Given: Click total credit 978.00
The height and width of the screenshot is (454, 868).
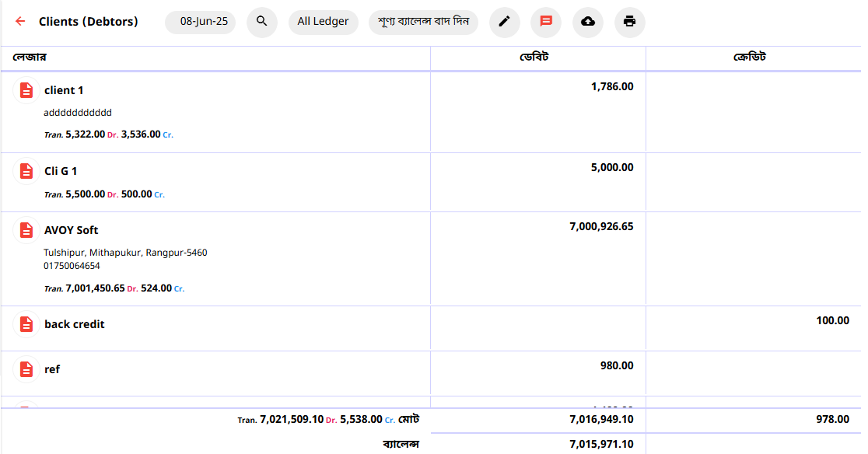Looking at the screenshot, I should (x=832, y=419).
